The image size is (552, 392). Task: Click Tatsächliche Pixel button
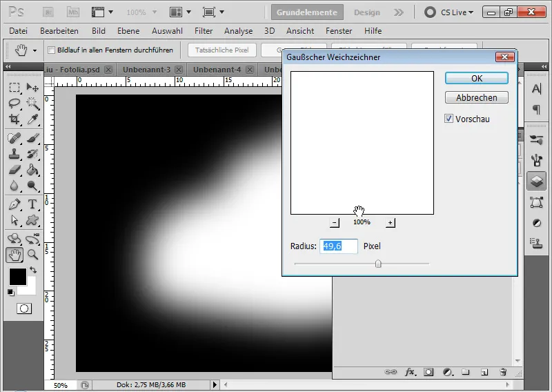coord(221,50)
